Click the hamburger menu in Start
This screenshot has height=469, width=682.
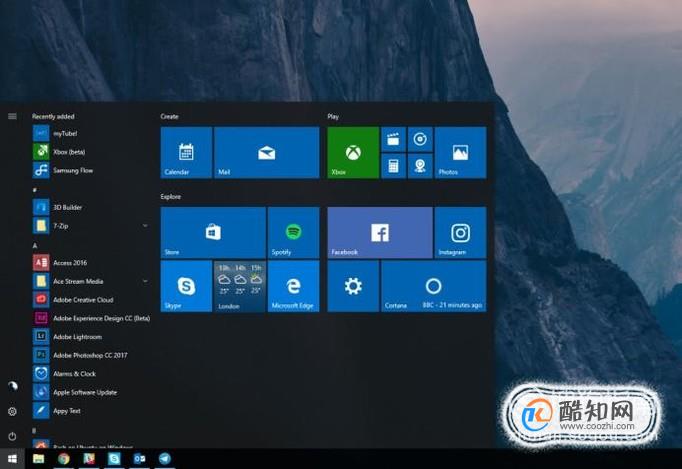(12, 116)
